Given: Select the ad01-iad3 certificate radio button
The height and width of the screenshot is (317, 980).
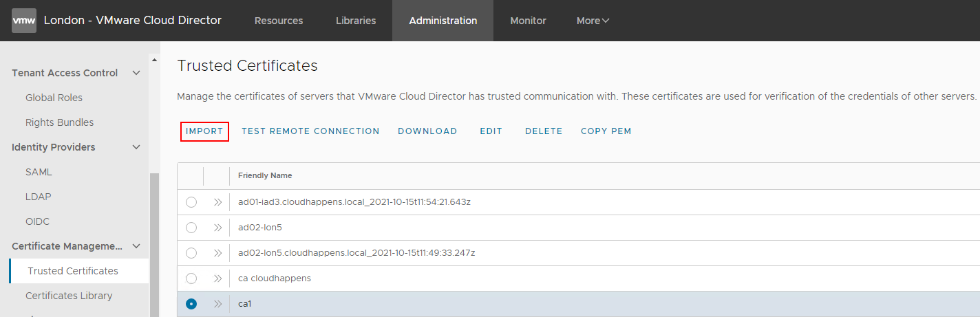Looking at the screenshot, I should coord(191,202).
